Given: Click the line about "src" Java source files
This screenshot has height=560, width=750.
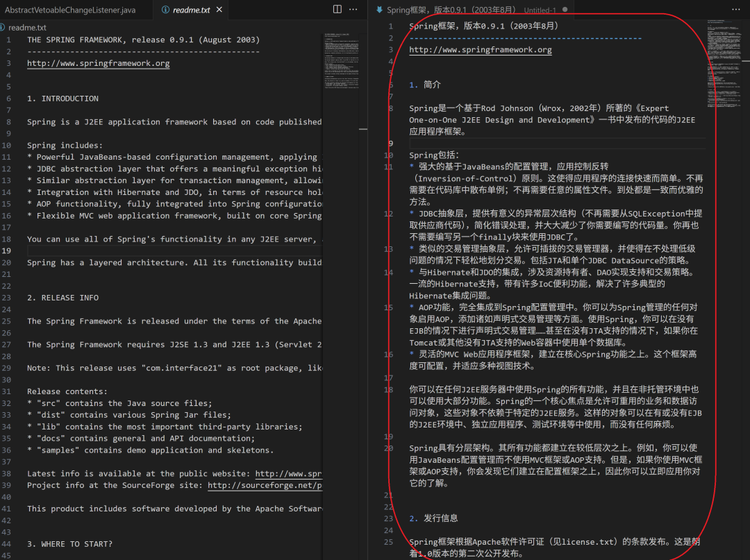Looking at the screenshot, I should (x=119, y=403).
